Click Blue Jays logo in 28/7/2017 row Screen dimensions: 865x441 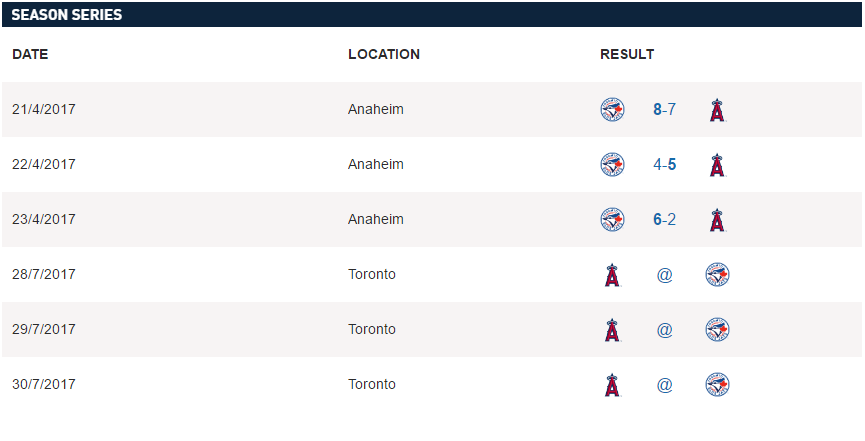[717, 275]
